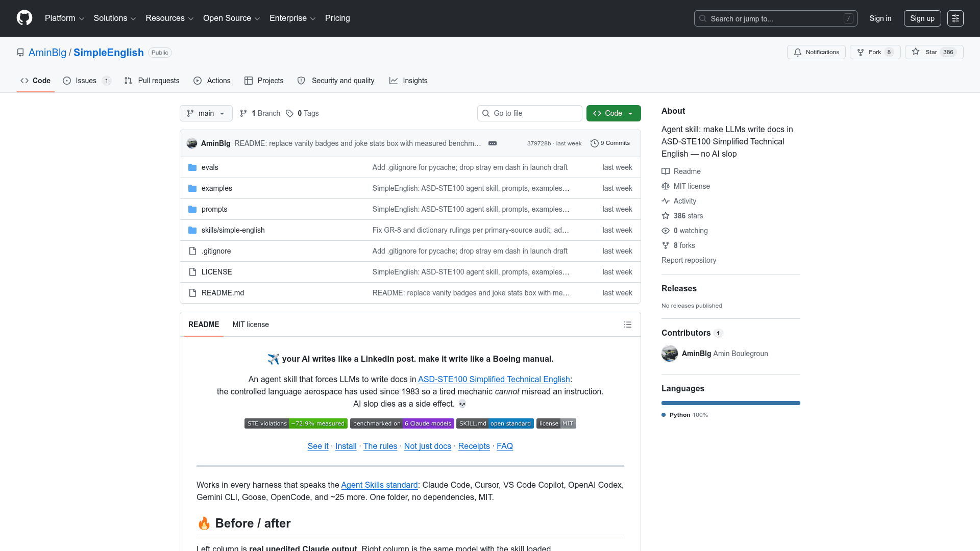Expand the Solutions menu

pos(115,18)
